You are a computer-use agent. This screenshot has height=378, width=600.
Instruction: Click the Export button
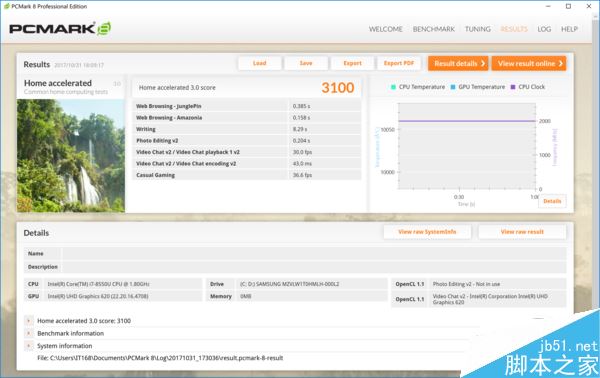[352, 63]
